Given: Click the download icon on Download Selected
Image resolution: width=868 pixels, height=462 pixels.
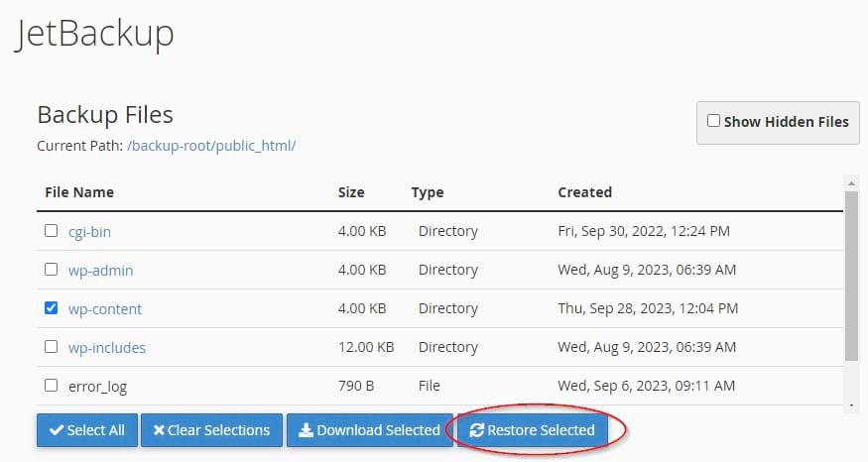Looking at the screenshot, I should (x=306, y=430).
